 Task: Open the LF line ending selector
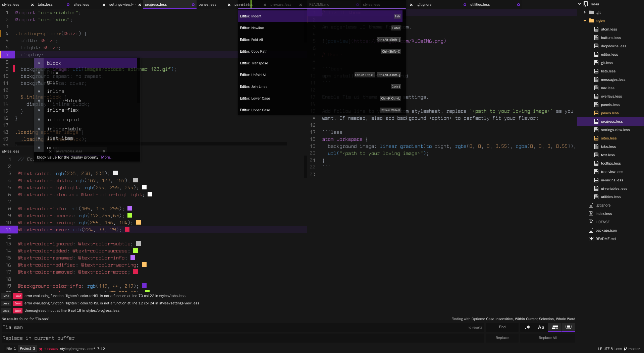coord(600,349)
